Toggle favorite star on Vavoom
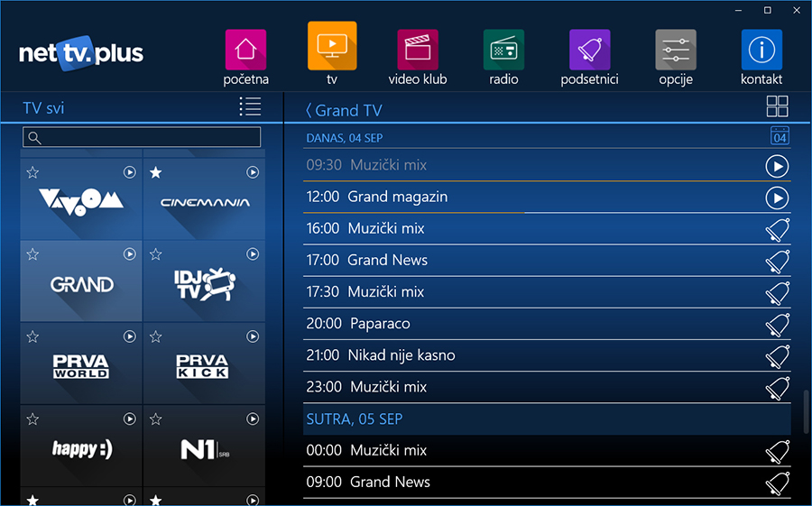Viewport: 812px width, 506px height. tap(32, 172)
